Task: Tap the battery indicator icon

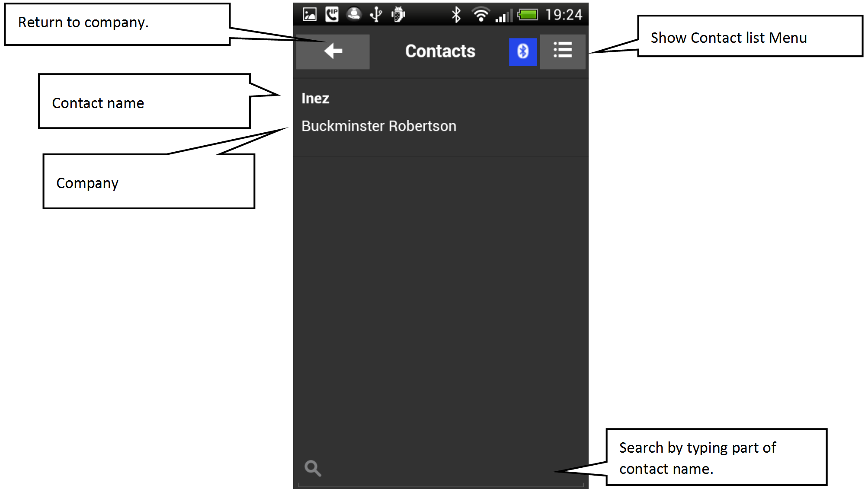Action: point(528,15)
